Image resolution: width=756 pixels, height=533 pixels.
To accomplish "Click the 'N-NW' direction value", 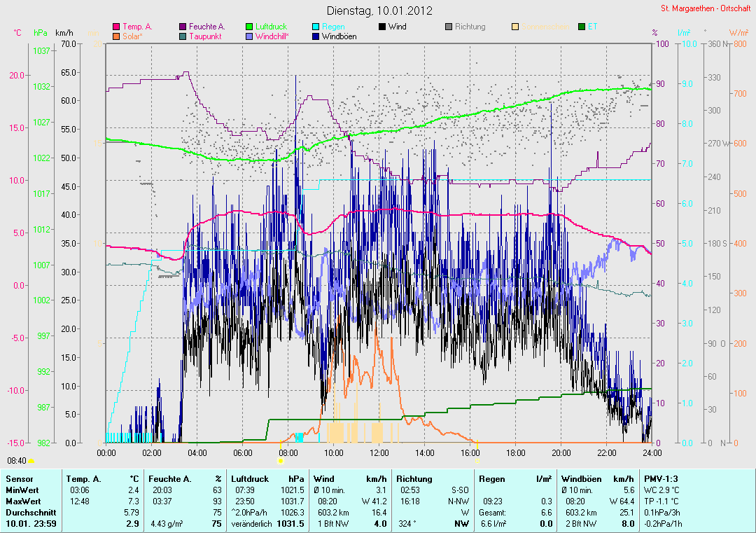I will pyautogui.click(x=458, y=501).
